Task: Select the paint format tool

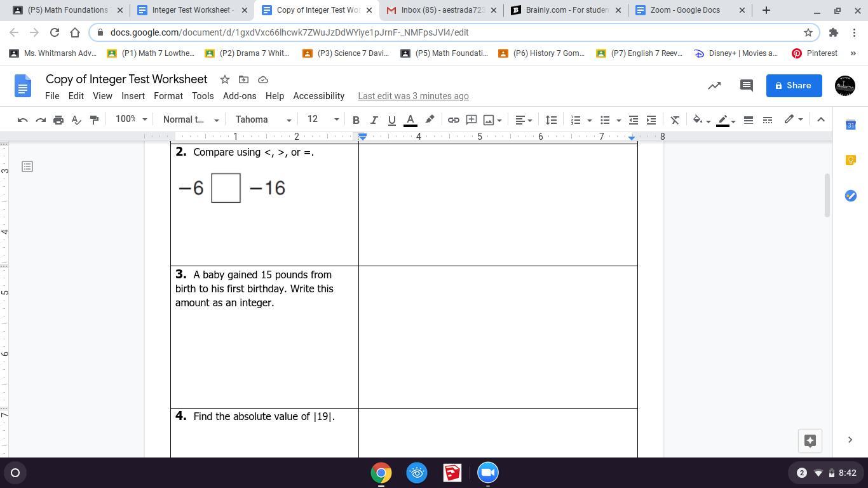Action: click(x=94, y=119)
